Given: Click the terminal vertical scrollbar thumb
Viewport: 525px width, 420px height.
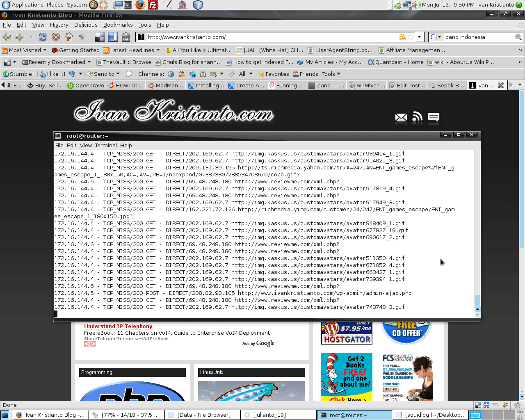Looking at the screenshot, I should (477, 301).
